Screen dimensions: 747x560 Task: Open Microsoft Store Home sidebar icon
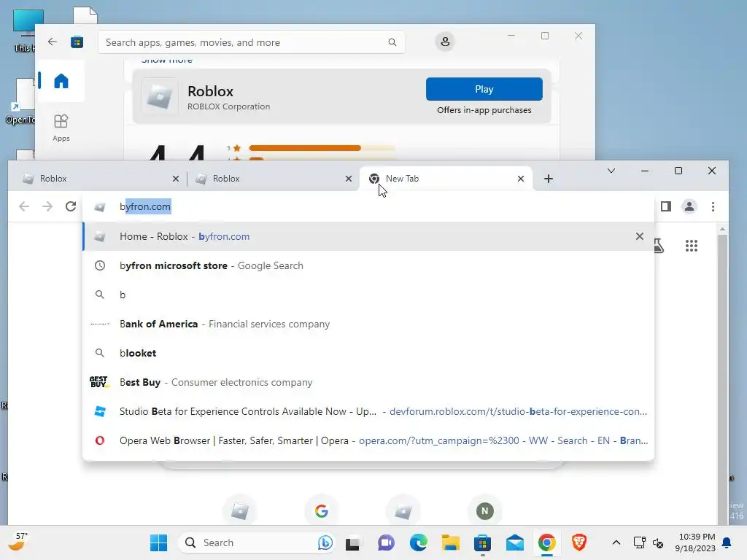(61, 81)
